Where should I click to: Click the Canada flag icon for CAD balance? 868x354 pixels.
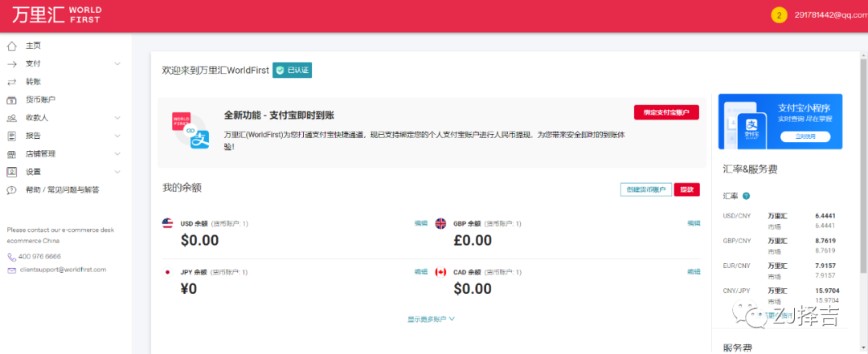coord(440,272)
